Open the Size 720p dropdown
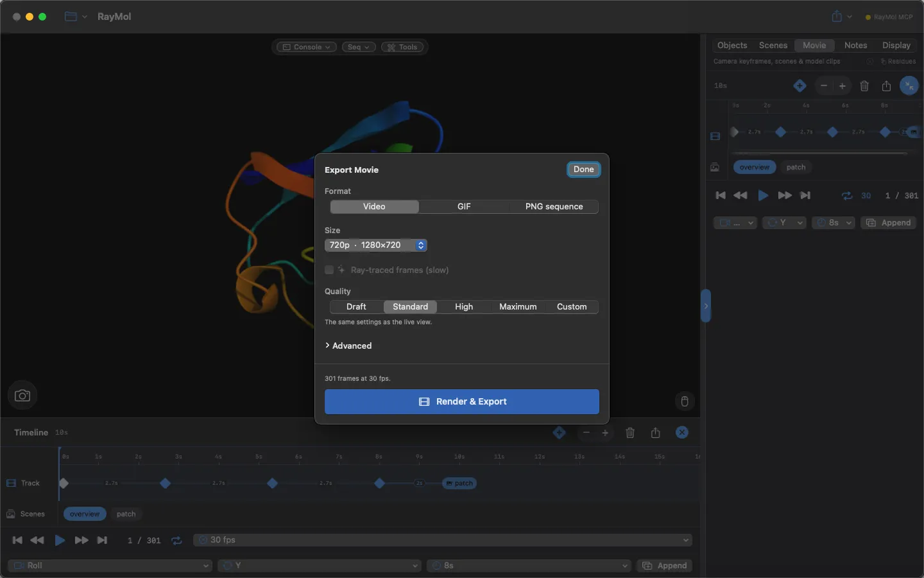924x578 pixels. 376,245
